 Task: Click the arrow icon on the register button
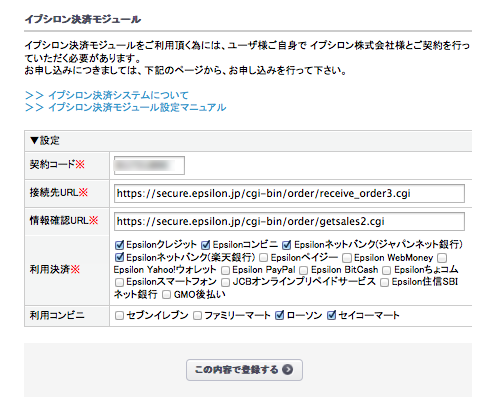287,370
